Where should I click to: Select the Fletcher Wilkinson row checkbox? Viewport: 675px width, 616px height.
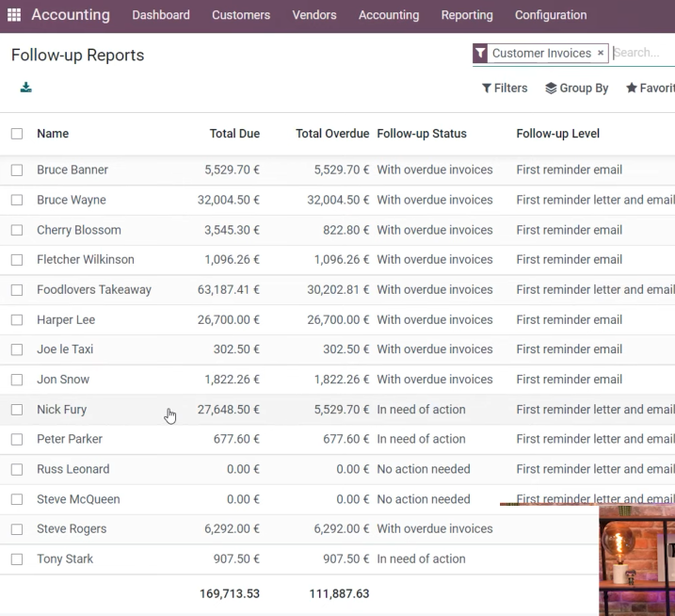pyautogui.click(x=17, y=260)
